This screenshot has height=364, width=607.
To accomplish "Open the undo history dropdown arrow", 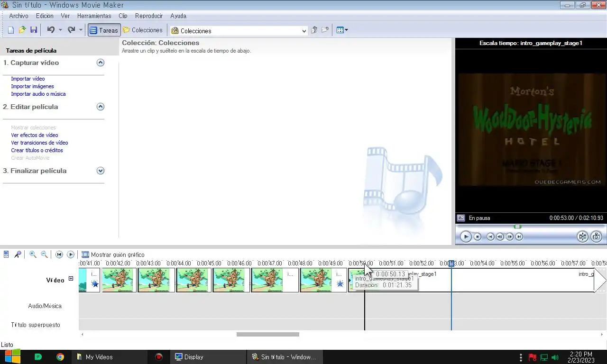I will click(x=60, y=30).
